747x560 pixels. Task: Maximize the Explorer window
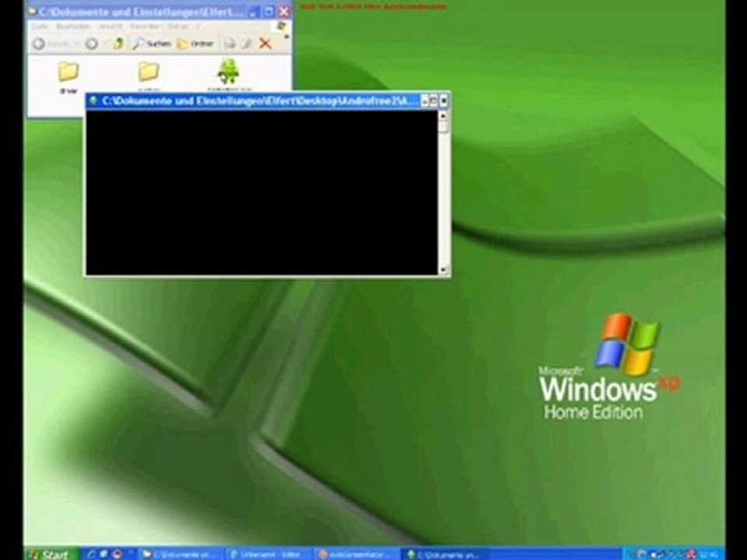coord(268,12)
